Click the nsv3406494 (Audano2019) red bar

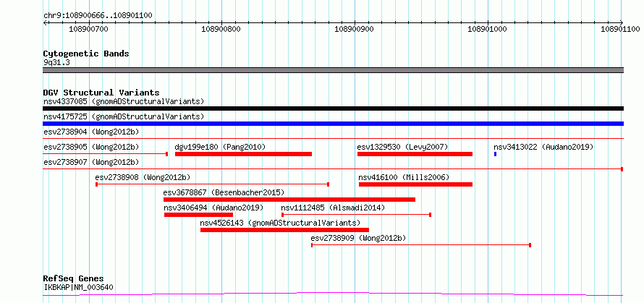coord(199,215)
